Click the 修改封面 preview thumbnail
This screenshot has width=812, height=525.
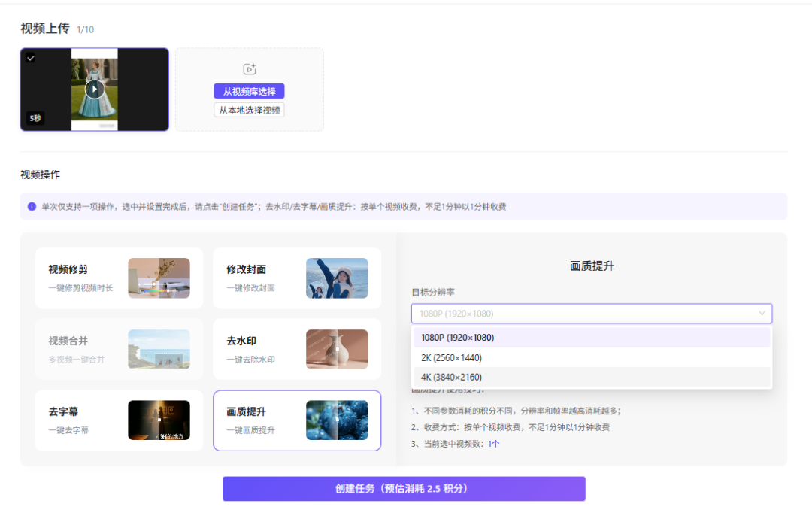point(337,278)
